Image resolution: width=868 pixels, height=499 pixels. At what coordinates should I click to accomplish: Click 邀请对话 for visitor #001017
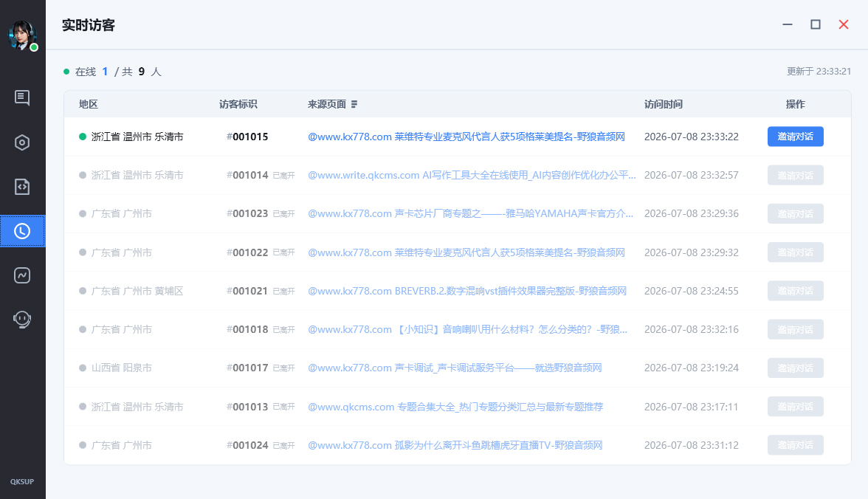(796, 368)
